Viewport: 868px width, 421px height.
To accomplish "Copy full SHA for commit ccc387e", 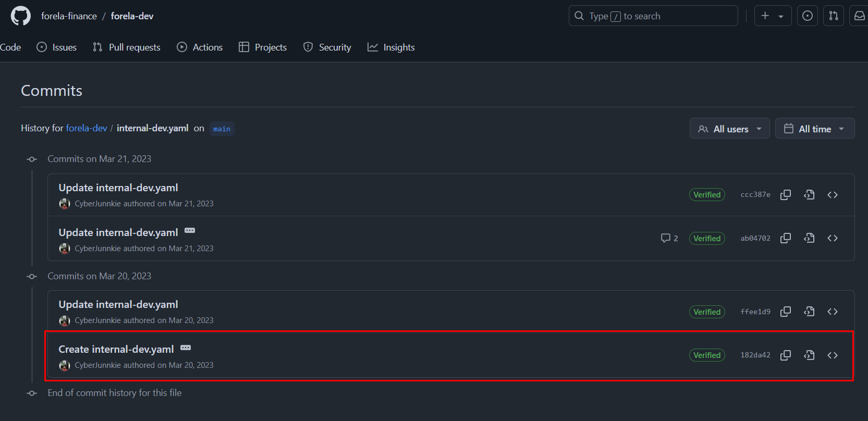I will click(786, 195).
